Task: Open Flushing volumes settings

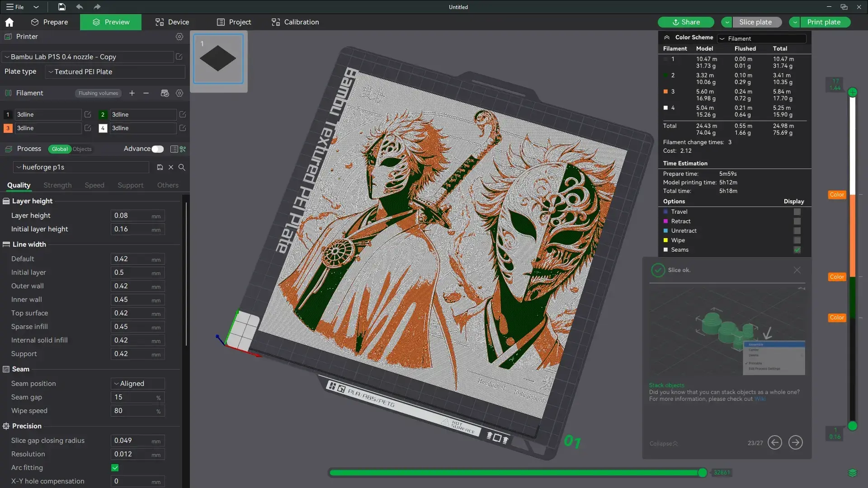Action: [x=98, y=93]
